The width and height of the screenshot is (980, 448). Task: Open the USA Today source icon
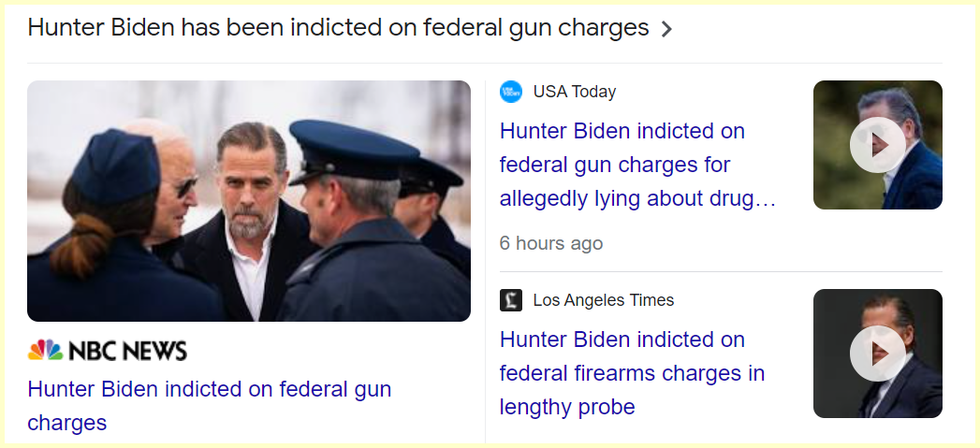pyautogui.click(x=510, y=92)
